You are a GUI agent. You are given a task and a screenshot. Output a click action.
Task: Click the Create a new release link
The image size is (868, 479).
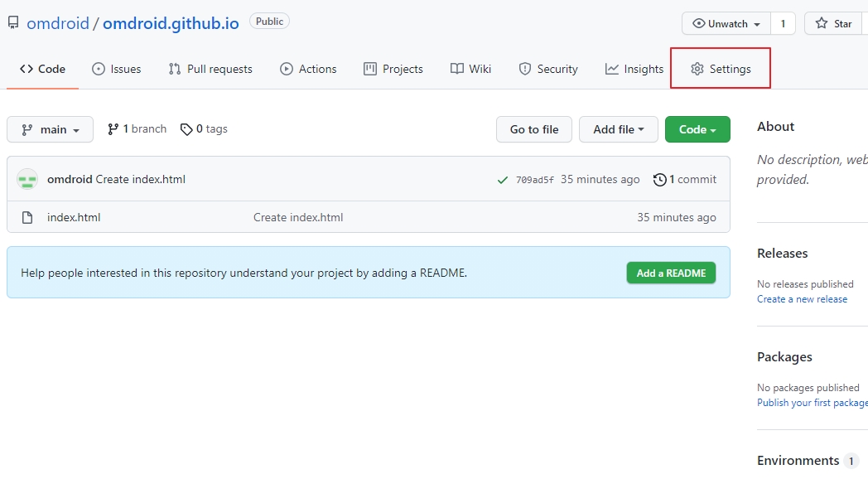[x=802, y=299]
